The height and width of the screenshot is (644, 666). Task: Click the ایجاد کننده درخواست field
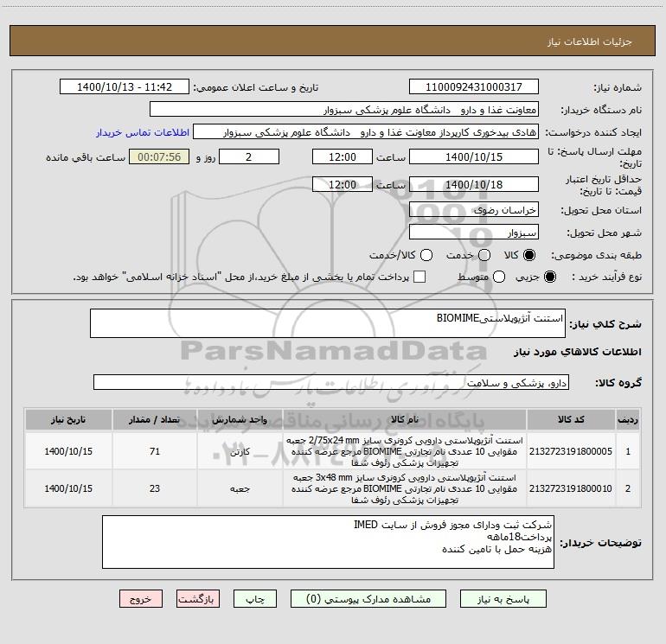[366, 132]
